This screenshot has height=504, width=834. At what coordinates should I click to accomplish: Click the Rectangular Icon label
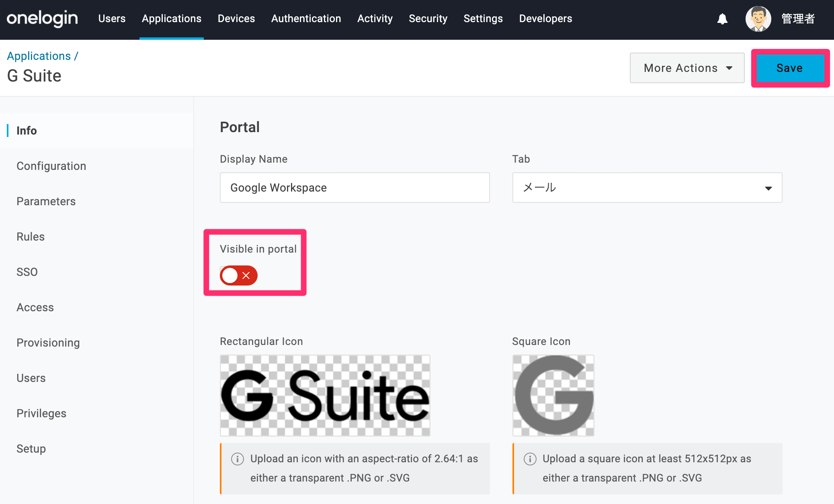(261, 341)
